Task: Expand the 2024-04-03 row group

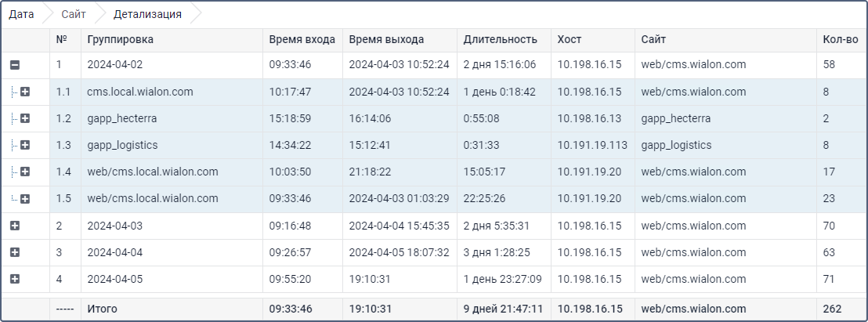Action: pyautogui.click(x=14, y=226)
